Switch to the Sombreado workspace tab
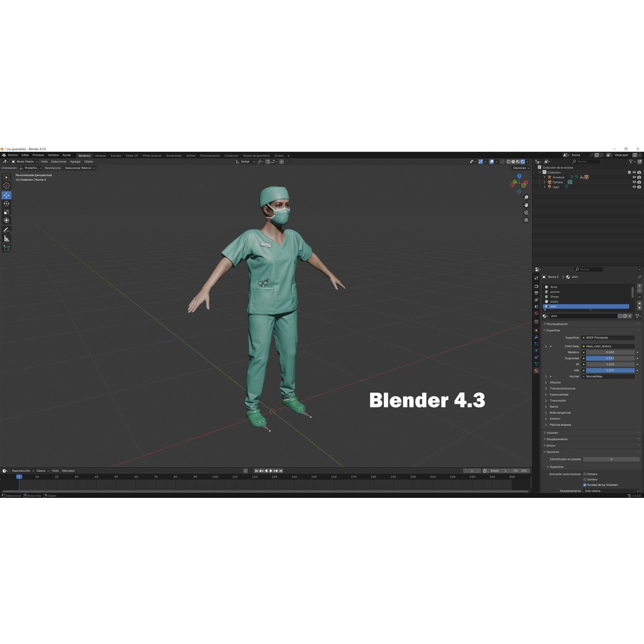 point(174,156)
